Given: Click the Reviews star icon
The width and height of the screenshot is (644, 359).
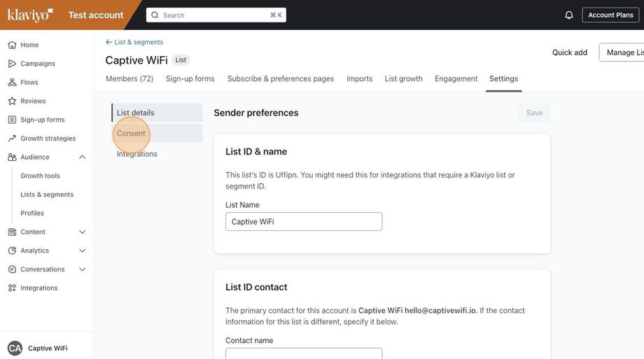Looking at the screenshot, I should 12,101.
